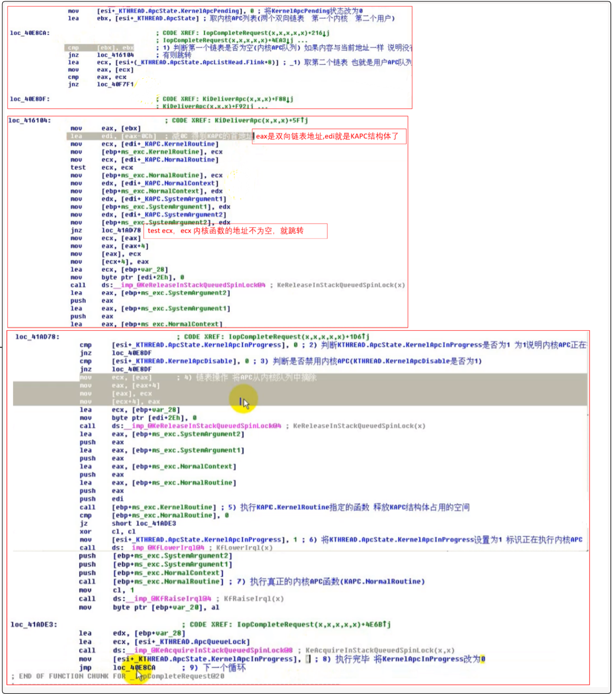The height and width of the screenshot is (694, 616).
Task: Click 'mov ecx, [edi+_KAPC.NormalRoutine]' line
Action: coord(145,160)
